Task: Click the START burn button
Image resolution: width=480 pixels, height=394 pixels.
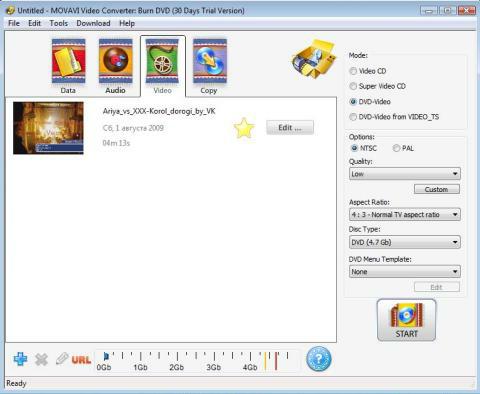Action: pos(406,320)
